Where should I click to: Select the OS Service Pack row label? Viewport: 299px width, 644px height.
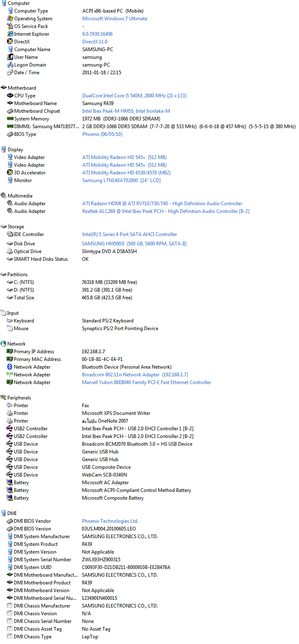[31, 26]
